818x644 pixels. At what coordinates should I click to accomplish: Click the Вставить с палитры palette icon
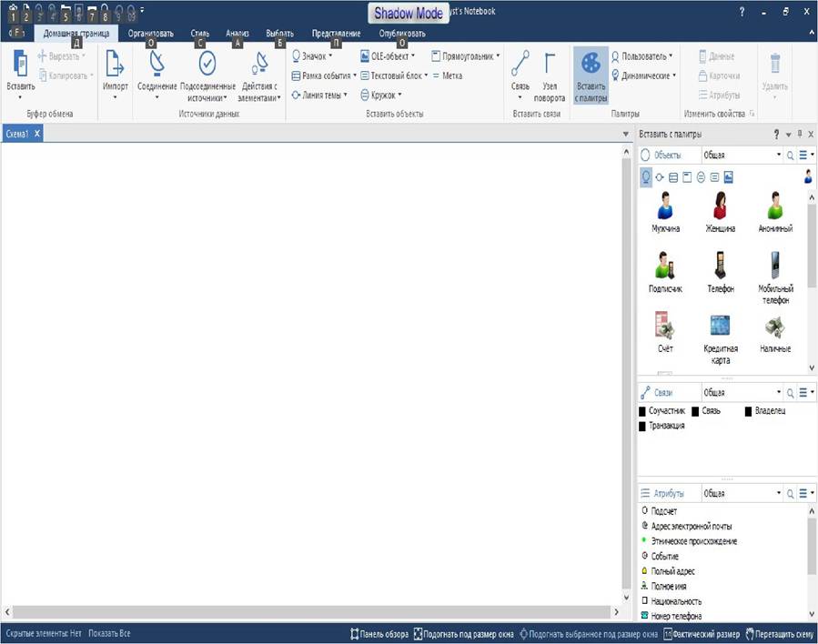click(x=591, y=64)
